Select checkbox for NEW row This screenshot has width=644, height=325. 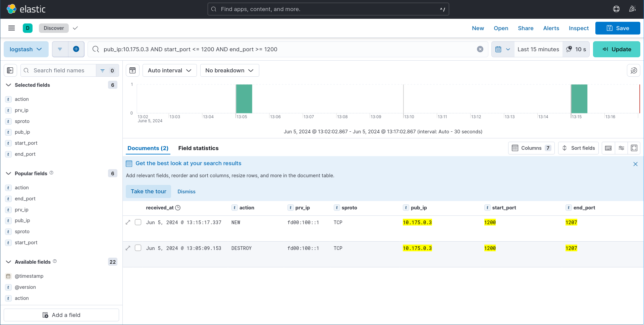pos(138,222)
